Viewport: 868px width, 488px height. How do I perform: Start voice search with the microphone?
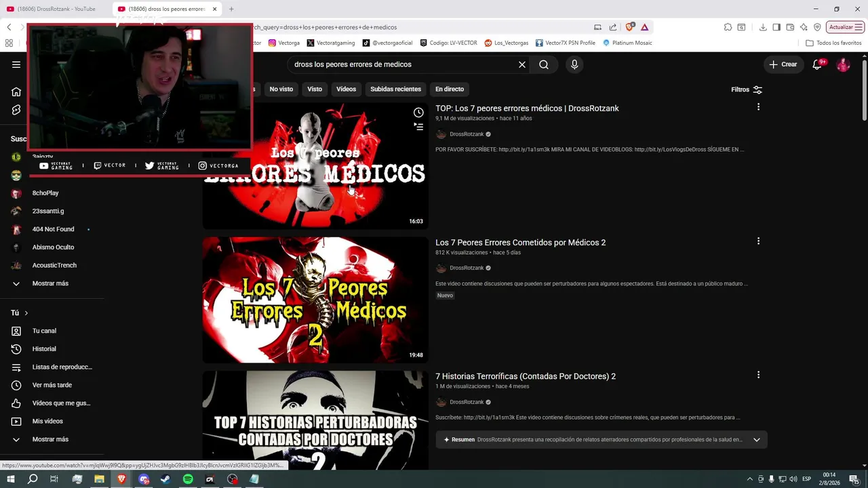tap(574, 64)
